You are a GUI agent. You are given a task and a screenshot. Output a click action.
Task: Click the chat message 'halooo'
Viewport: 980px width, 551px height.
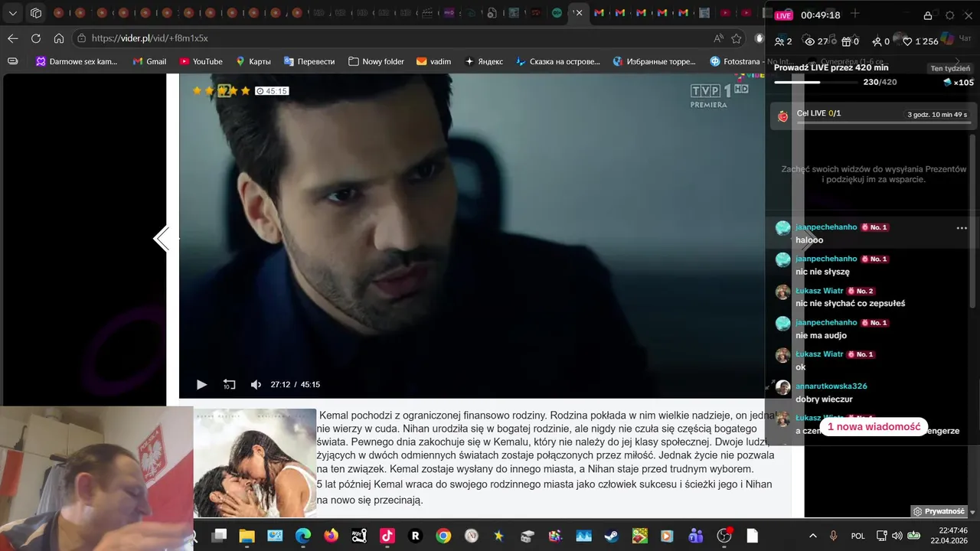pyautogui.click(x=809, y=240)
